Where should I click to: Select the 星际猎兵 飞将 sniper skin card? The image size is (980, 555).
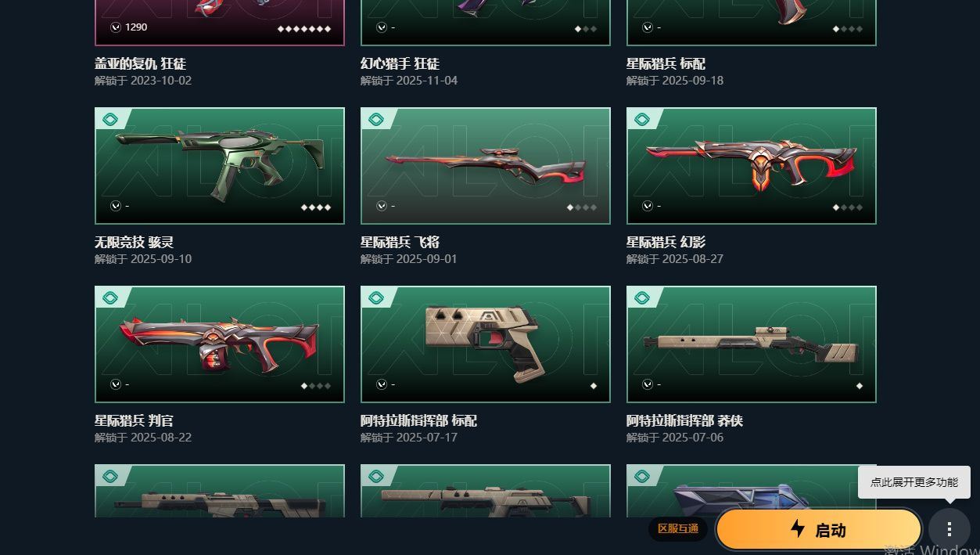pos(486,166)
